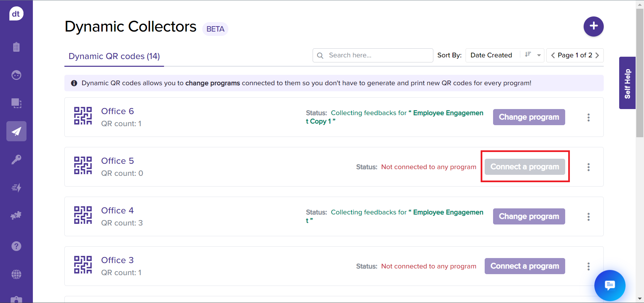
Task: Click Change program for Office 6
Action: [x=529, y=117]
